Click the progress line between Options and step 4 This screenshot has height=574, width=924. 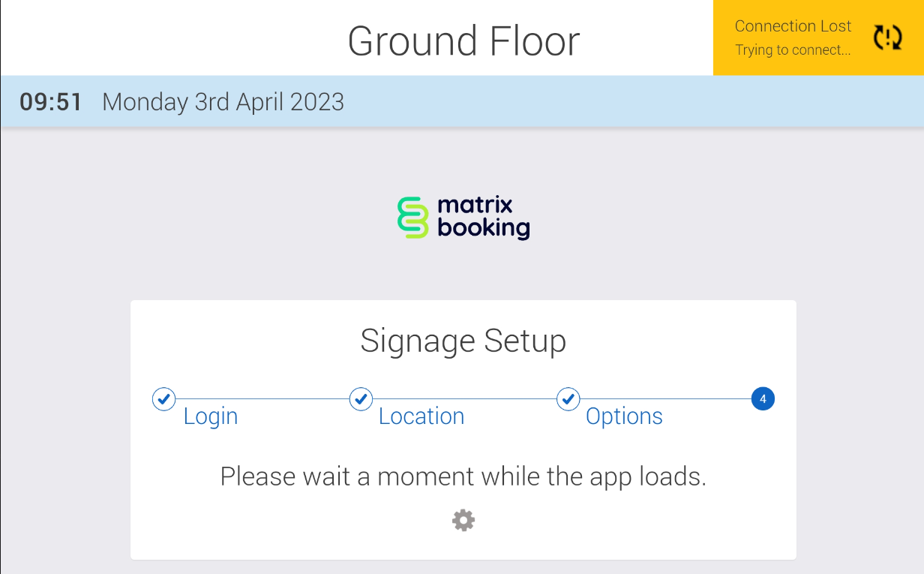[665, 399]
